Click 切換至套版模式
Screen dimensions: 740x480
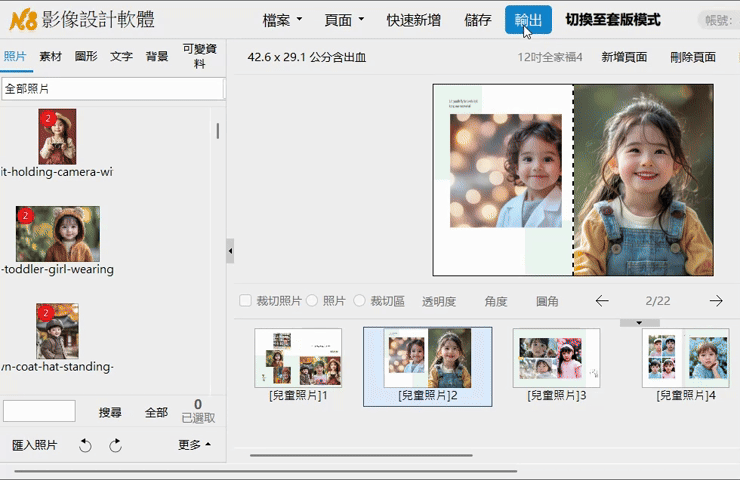point(613,20)
